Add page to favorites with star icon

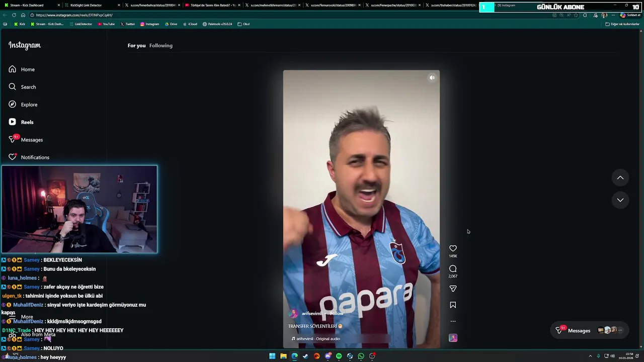(576, 15)
